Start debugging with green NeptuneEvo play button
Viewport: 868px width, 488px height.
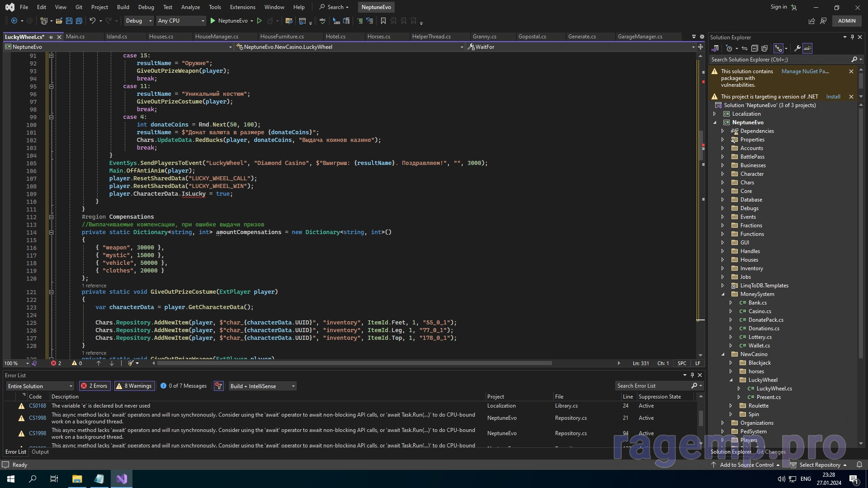(x=213, y=21)
